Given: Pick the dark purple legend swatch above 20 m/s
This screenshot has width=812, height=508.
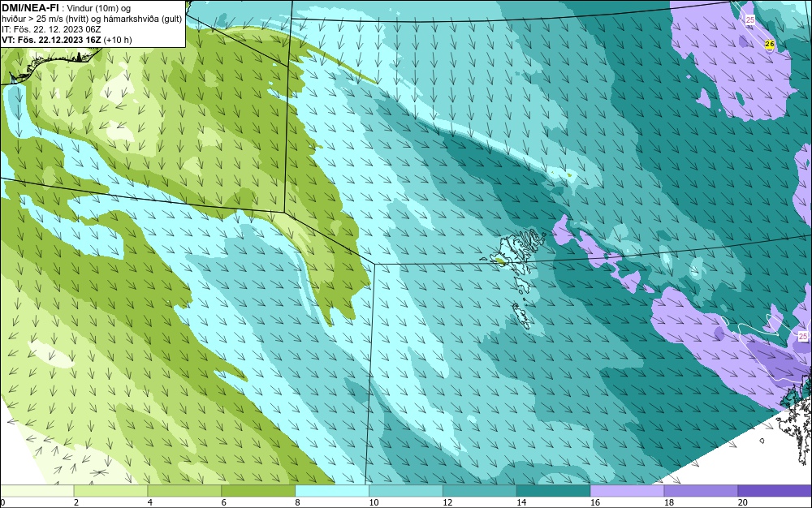Looking at the screenshot, I should coord(775,490).
